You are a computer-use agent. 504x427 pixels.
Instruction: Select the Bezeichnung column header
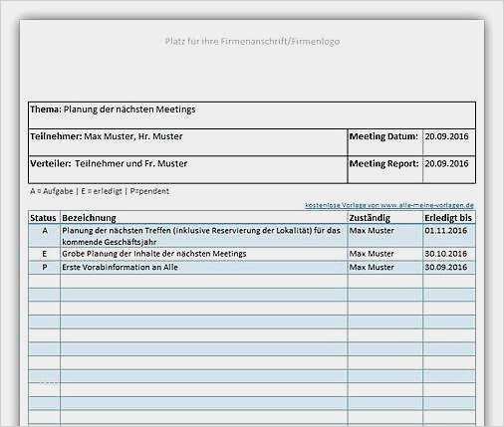coord(204,218)
